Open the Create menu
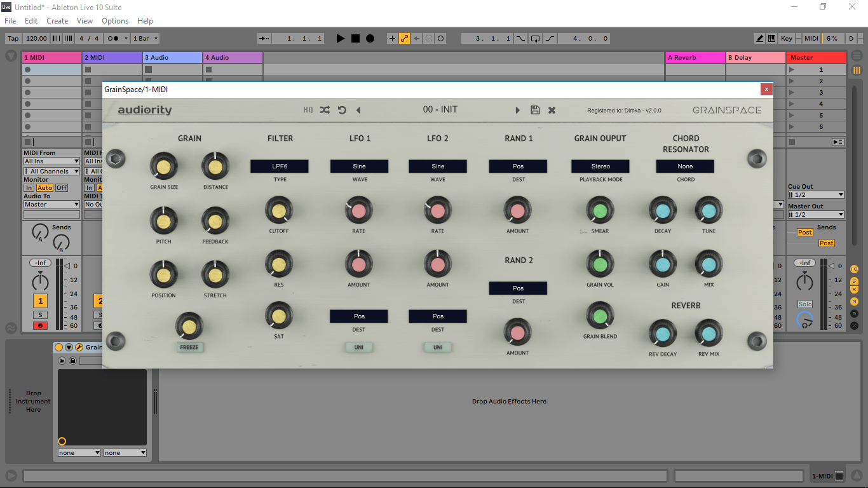 [x=57, y=21]
